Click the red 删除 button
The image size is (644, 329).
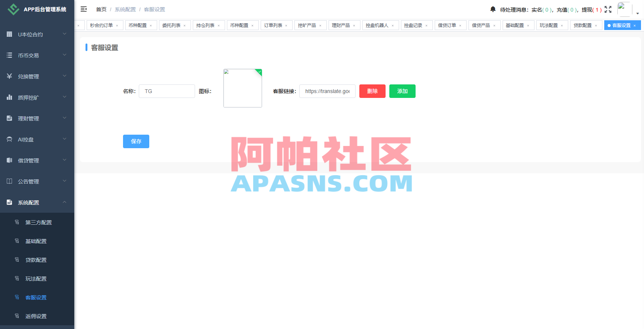coord(372,91)
